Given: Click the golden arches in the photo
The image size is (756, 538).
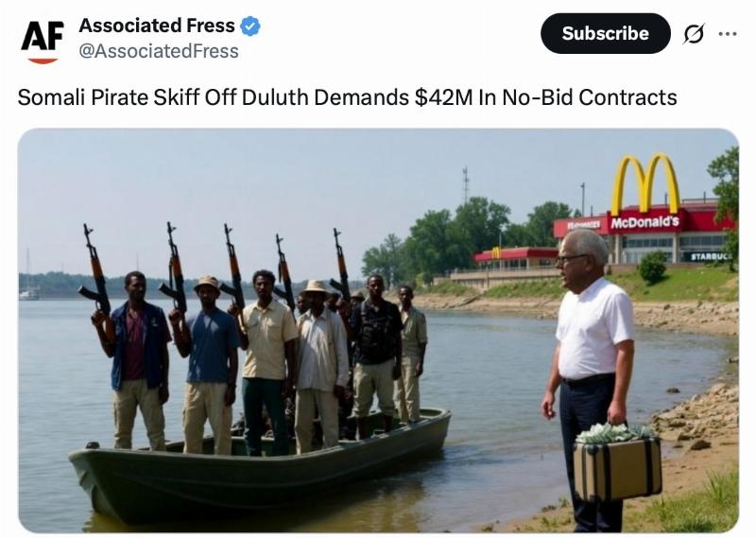Looking at the screenshot, I should 645,184.
